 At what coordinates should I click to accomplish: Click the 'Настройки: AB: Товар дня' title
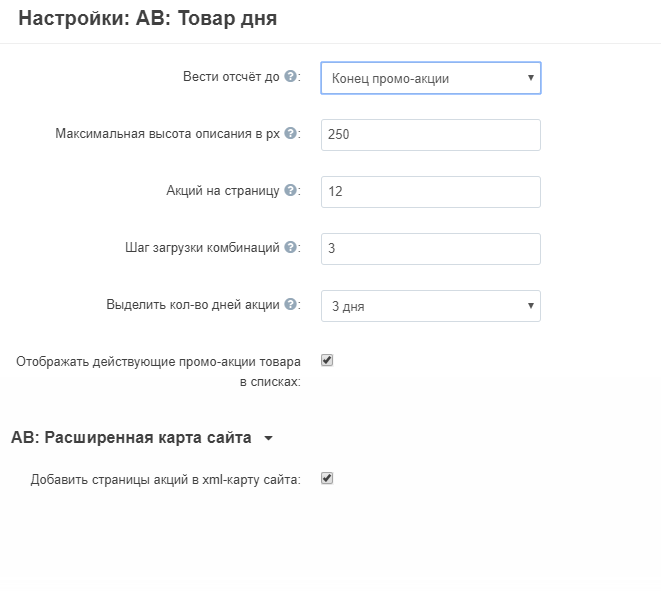(x=148, y=19)
